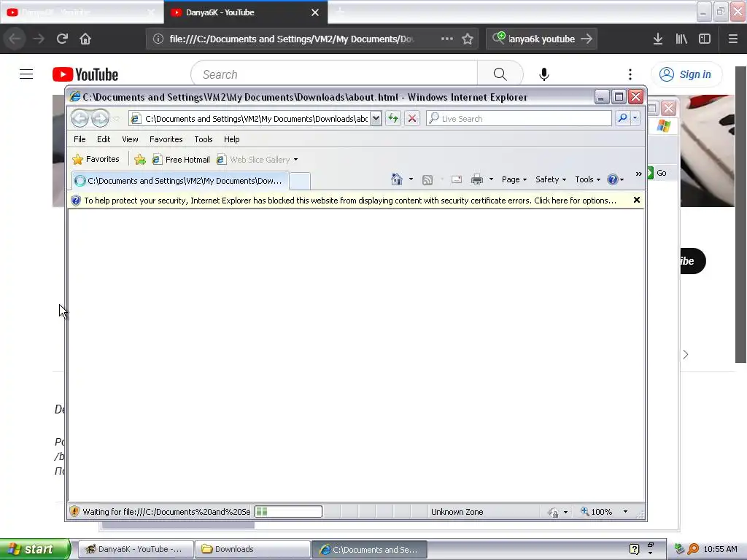
Task: Click the YouTube logo
Action: pos(85,74)
